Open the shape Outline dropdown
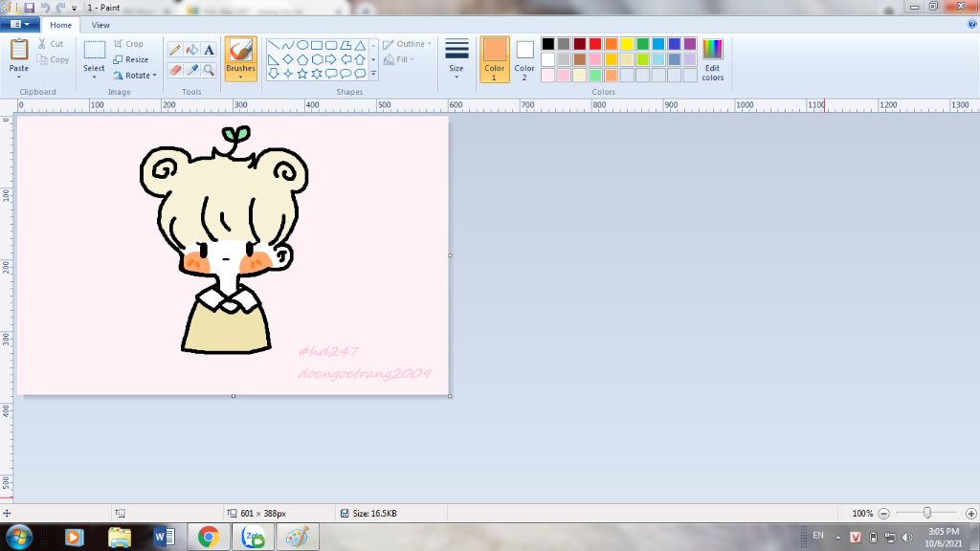Image resolution: width=980 pixels, height=551 pixels. pos(407,44)
